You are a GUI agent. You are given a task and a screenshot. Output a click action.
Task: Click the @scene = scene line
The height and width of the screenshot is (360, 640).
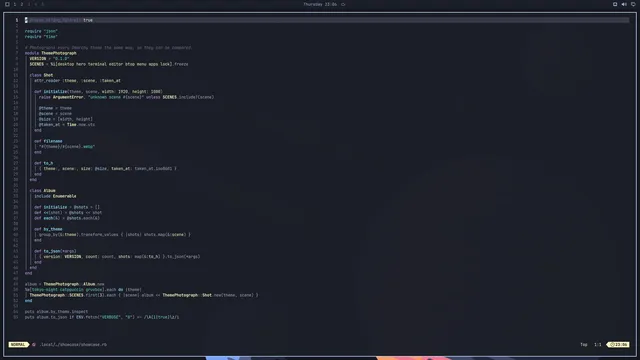tap(55, 113)
